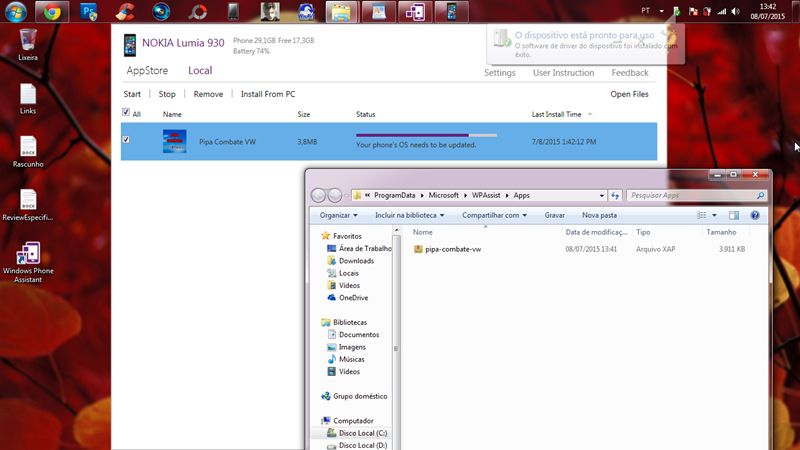Click search magnifier in Explorer
The image size is (800, 450).
click(760, 195)
